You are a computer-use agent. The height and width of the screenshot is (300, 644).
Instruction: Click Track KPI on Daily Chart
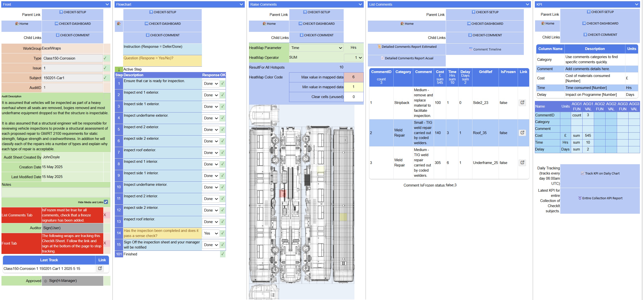600,173
